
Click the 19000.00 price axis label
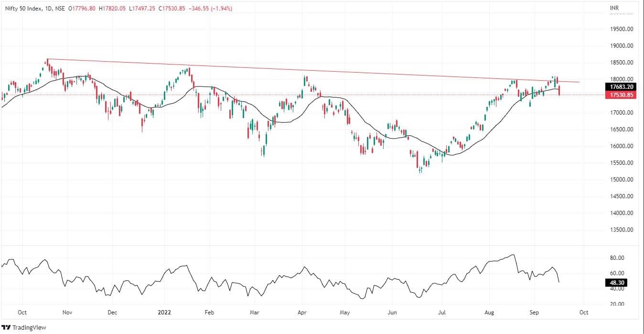click(x=623, y=46)
